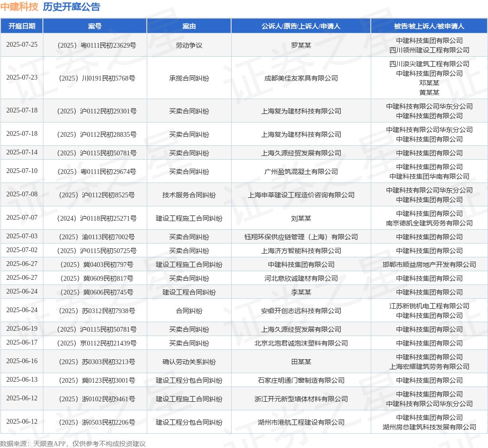Click defendant 江苏新锐机电工程有限公司

pos(429,306)
